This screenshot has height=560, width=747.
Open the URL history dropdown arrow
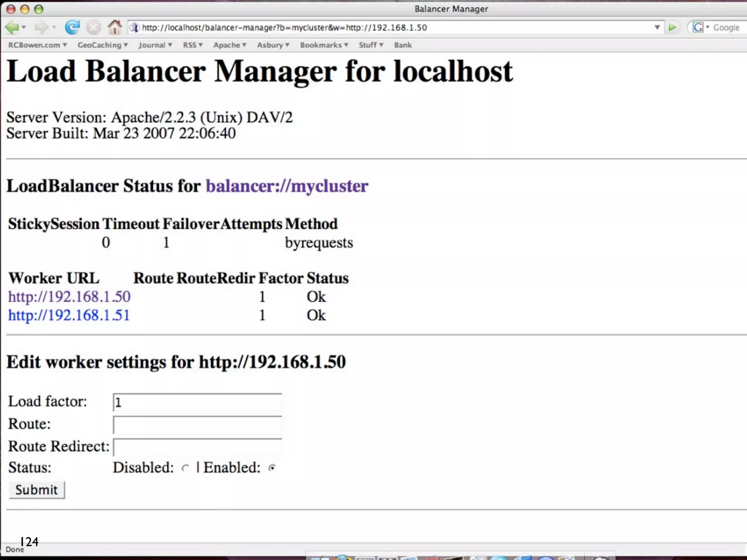pyautogui.click(x=657, y=27)
